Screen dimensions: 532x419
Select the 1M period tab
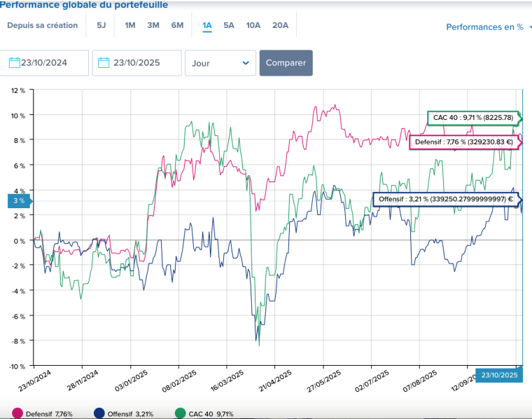130,25
